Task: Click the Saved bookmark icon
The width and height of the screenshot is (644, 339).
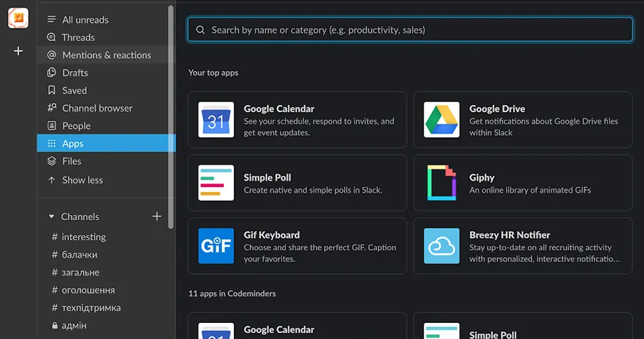Action: tap(51, 90)
